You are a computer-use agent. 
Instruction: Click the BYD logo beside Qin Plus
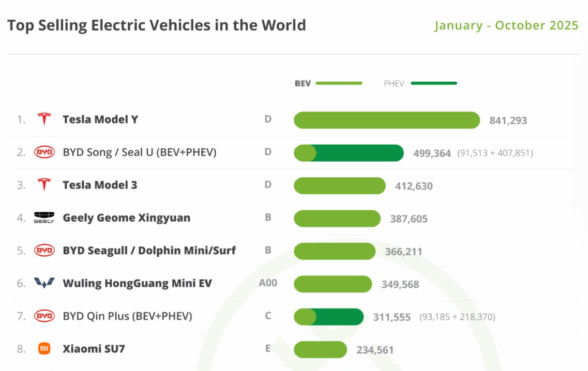[x=44, y=316]
